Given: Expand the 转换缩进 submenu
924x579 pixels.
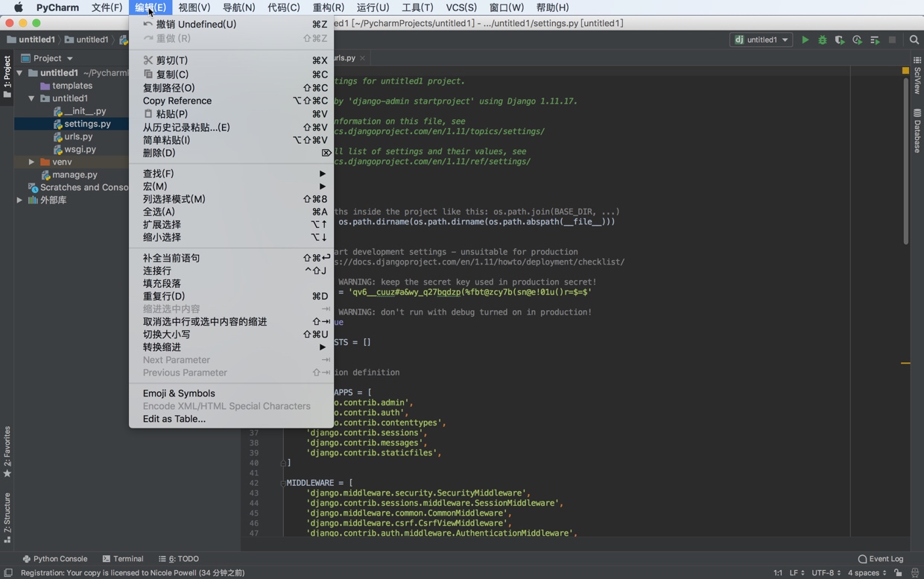Looking at the screenshot, I should tap(232, 347).
